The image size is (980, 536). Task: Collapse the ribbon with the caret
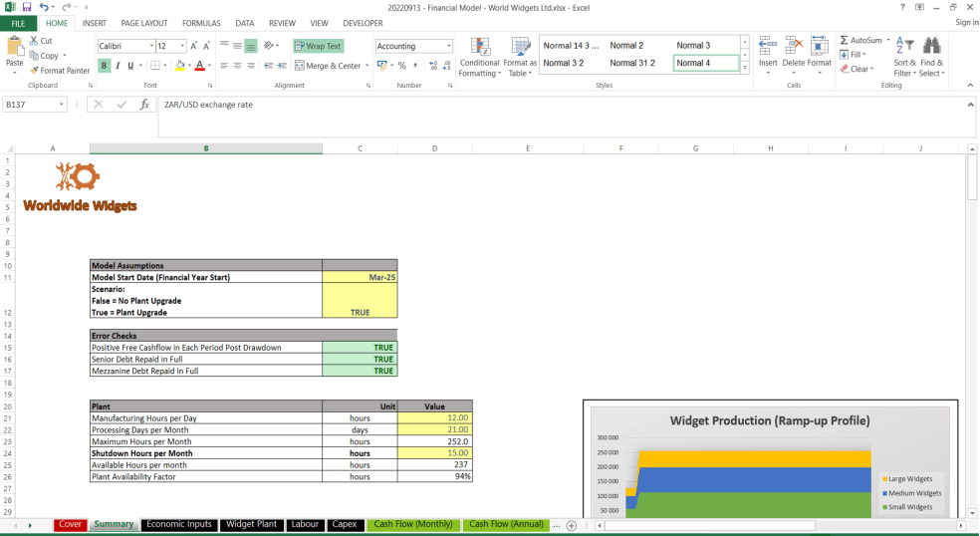tap(971, 85)
